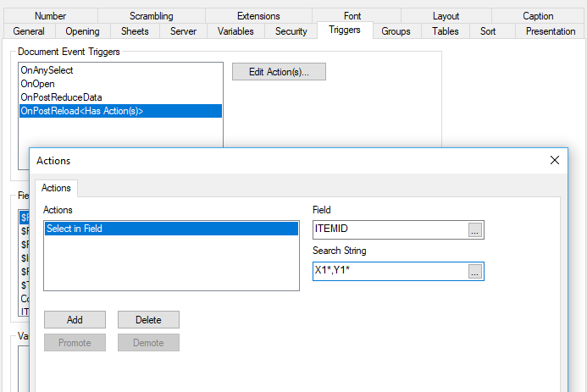Open the Opening tab
This screenshot has width=587, height=392.
coord(82,31)
